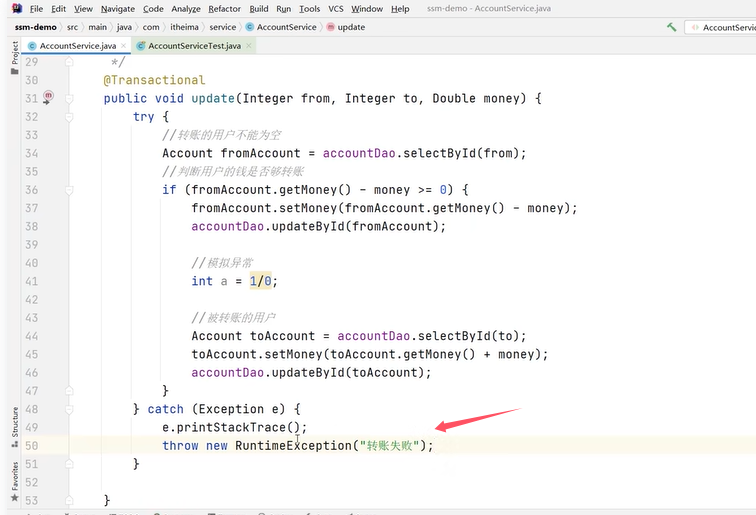Switch to the AccountService.java tab
756x515 pixels.
pyautogui.click(x=78, y=46)
